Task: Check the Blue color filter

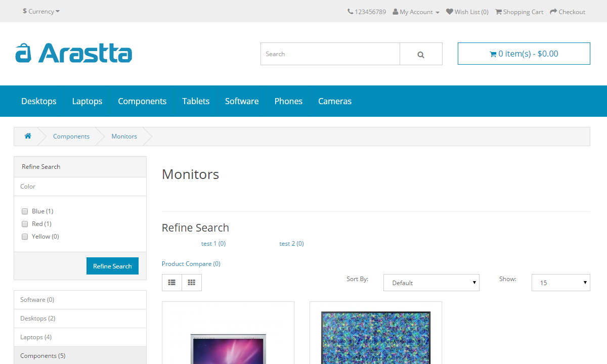Action: tap(25, 211)
